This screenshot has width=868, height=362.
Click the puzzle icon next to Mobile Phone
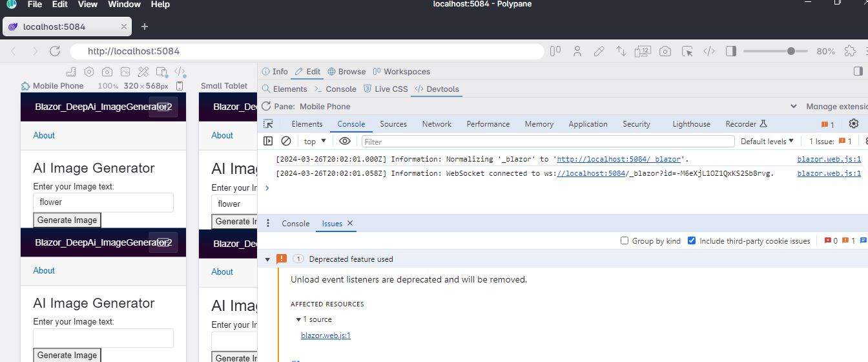tap(26, 86)
